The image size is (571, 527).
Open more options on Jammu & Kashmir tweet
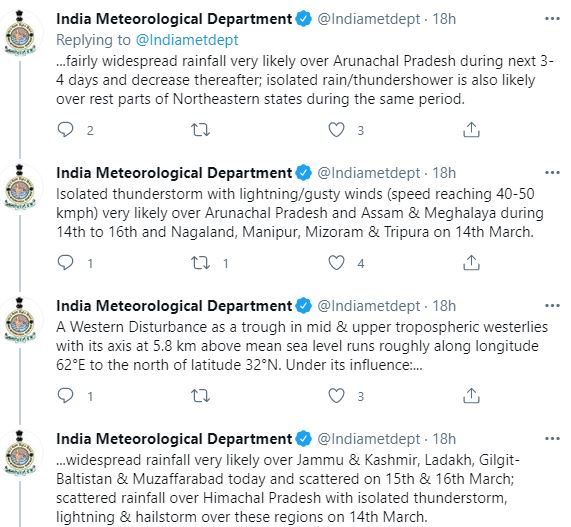pyautogui.click(x=552, y=438)
